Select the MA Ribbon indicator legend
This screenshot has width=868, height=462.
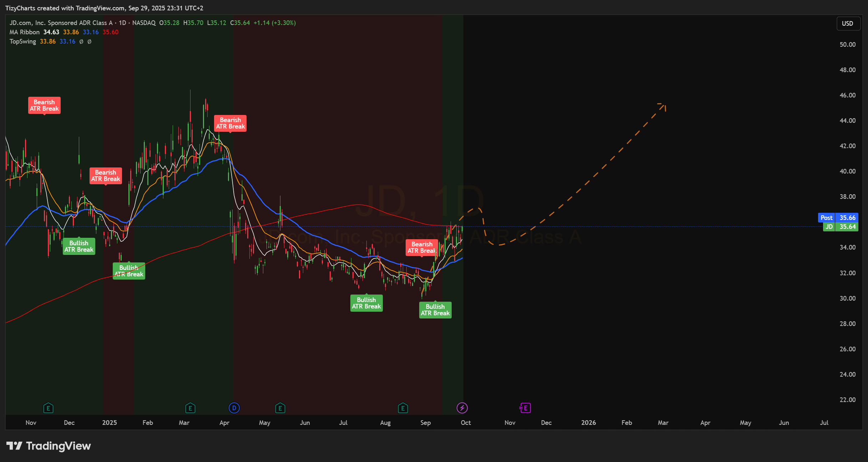[25, 32]
